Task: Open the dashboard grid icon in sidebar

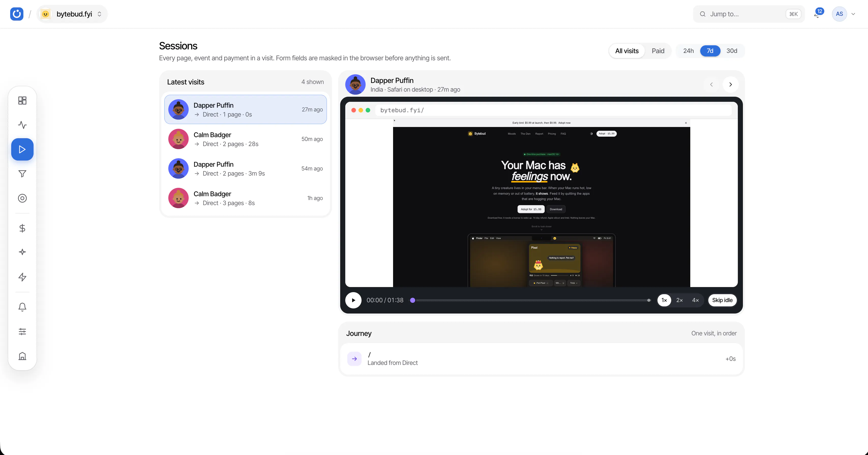Action: (x=22, y=101)
